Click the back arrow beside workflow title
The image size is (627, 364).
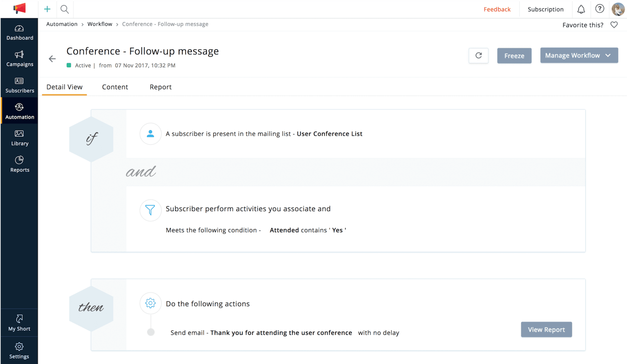(52, 59)
